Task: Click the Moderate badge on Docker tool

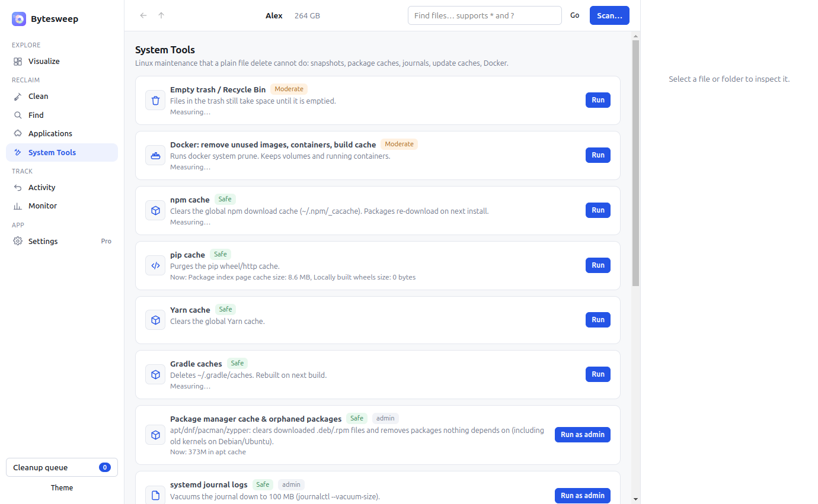Action: tap(399, 145)
